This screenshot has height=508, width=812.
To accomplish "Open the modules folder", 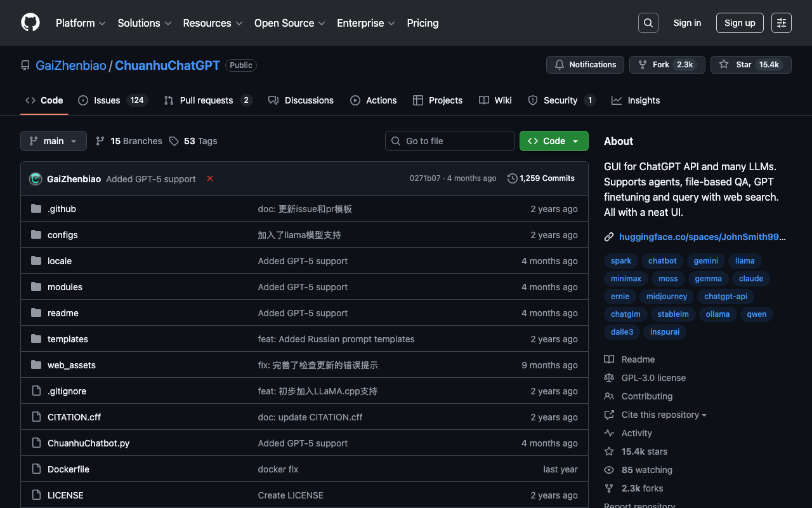I will pyautogui.click(x=65, y=287).
